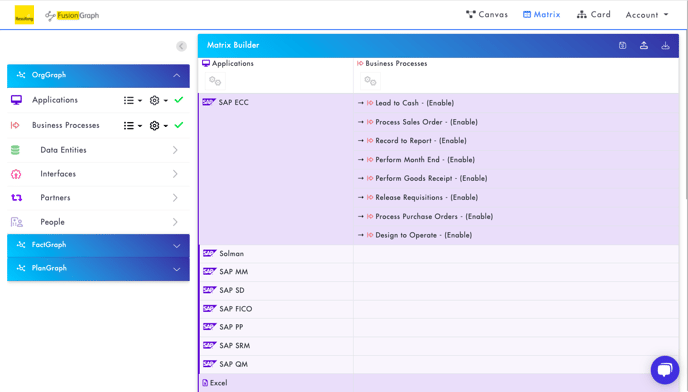Click the yellow Resulting logo
Viewport: 688px width, 392px height.
24,15
